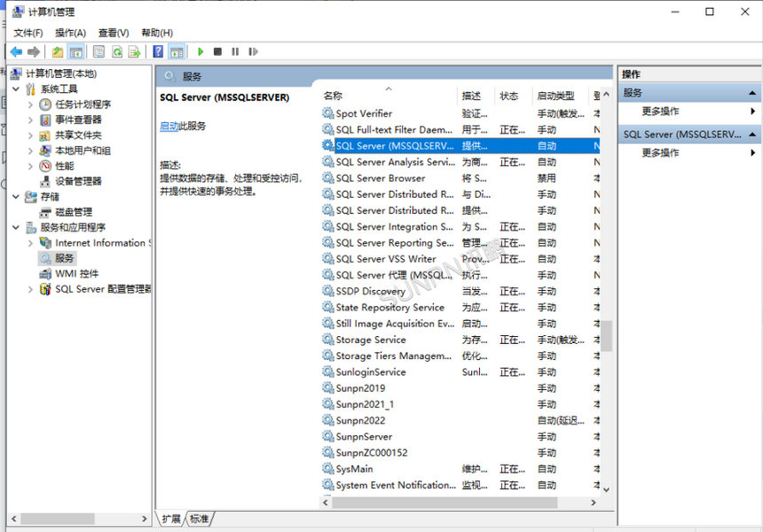Viewport: 763px width, 532px height.
Task: Expand the 任务计划程序 node arrow
Action: point(30,105)
